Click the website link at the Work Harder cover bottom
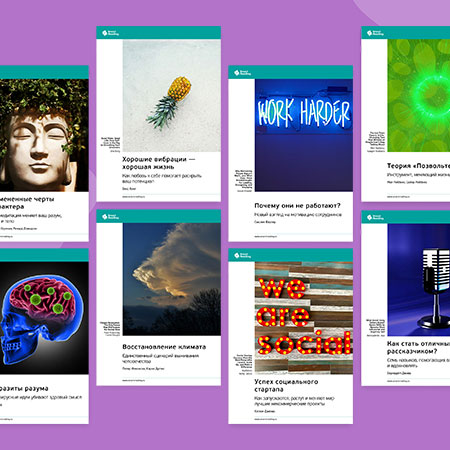Screen dimensions: 450x450 click(x=265, y=236)
